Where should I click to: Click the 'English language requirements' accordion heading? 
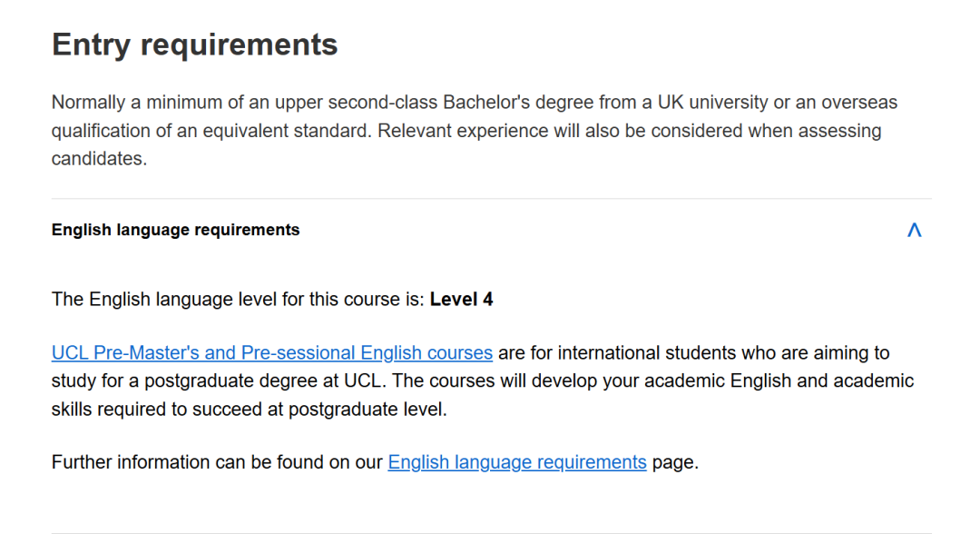175,231
